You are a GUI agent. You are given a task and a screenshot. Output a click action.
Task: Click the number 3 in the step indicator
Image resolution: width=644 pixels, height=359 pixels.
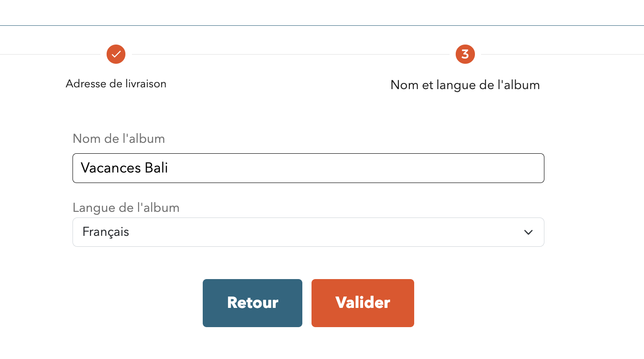(x=465, y=54)
